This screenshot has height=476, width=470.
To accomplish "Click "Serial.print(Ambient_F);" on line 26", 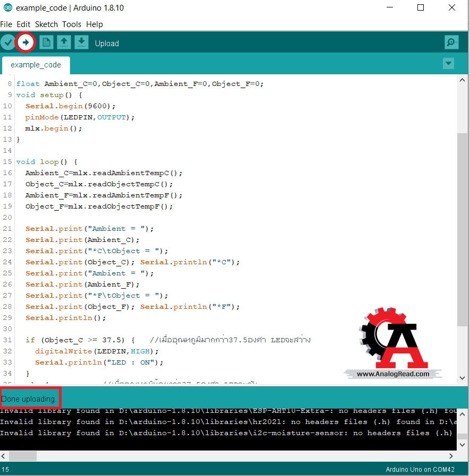I will pyautogui.click(x=83, y=284).
